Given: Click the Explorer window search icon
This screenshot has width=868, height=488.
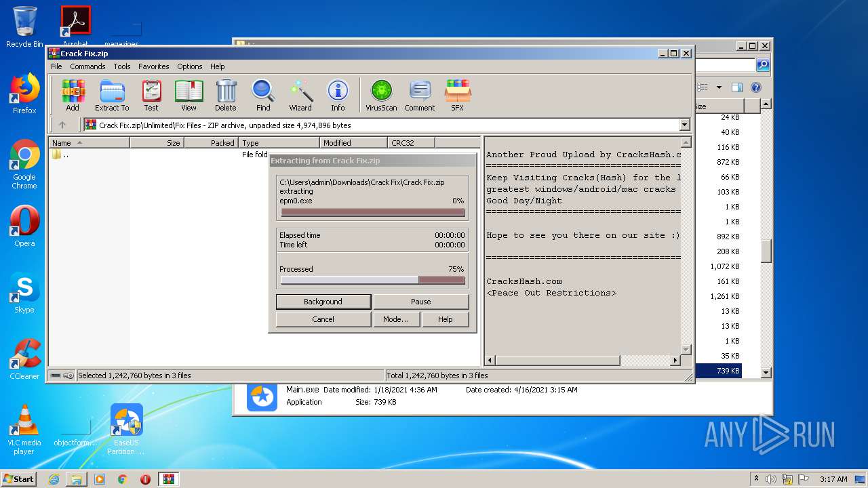Looking at the screenshot, I should (x=763, y=65).
